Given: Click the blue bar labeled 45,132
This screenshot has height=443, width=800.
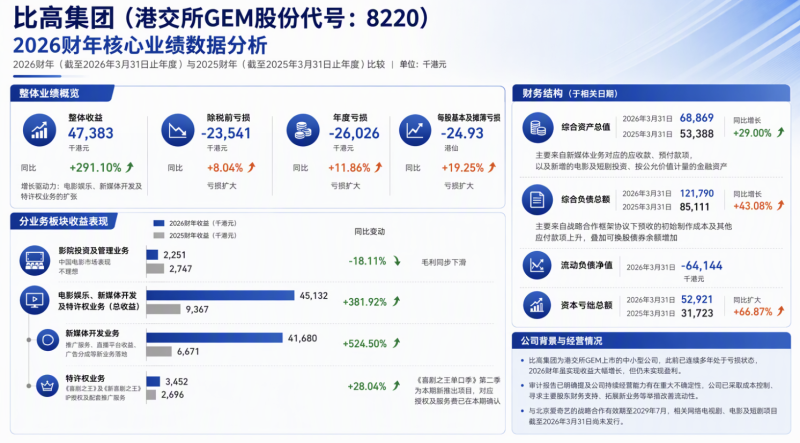Looking at the screenshot, I should pyautogui.click(x=220, y=296).
